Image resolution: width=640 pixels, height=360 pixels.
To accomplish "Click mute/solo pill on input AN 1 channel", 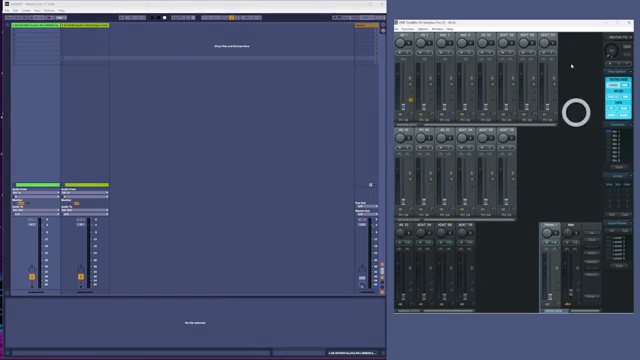I will (403, 53).
